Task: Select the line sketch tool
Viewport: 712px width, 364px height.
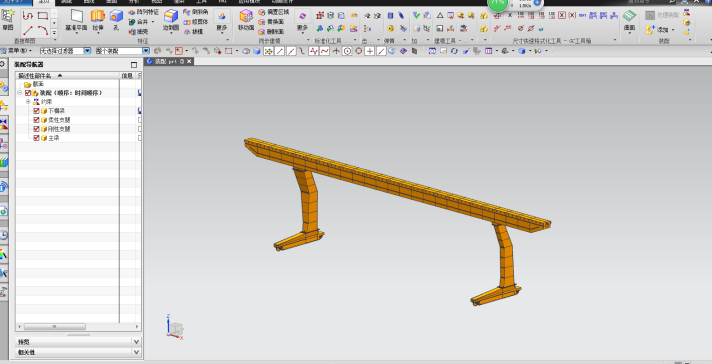Action: (28, 30)
